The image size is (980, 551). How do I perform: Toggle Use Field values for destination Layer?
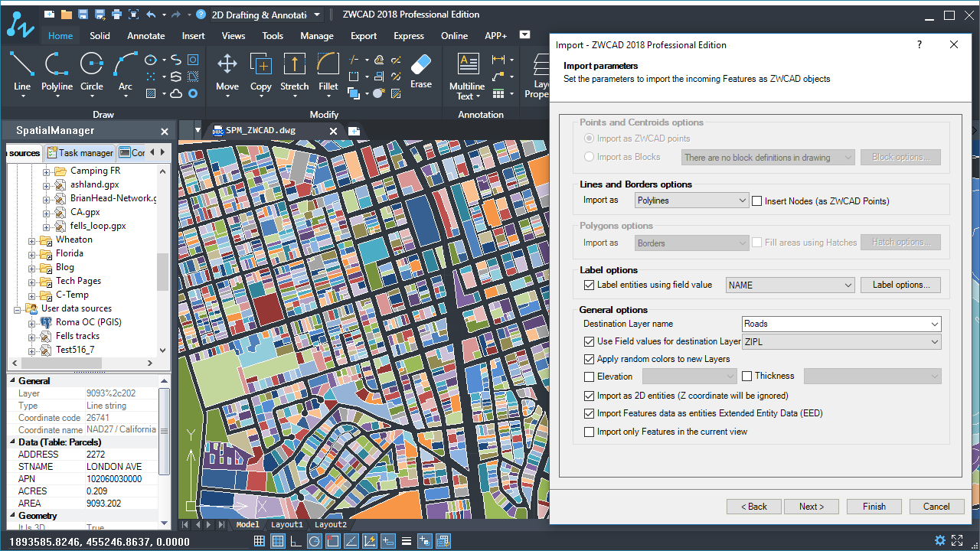coord(589,341)
